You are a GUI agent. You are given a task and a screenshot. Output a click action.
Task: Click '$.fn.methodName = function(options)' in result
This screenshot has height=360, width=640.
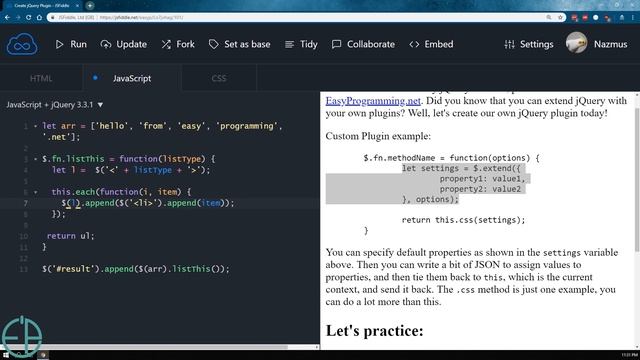[x=451, y=158]
